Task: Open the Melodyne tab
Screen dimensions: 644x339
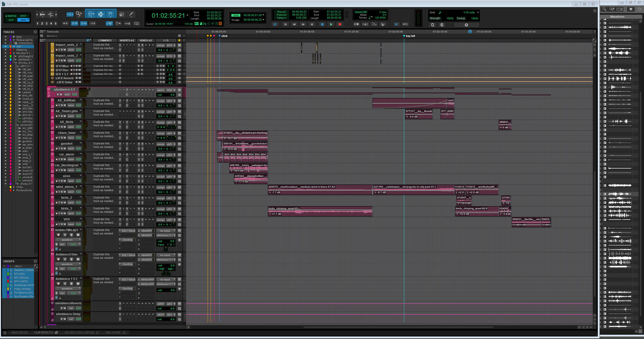Action: point(113,332)
